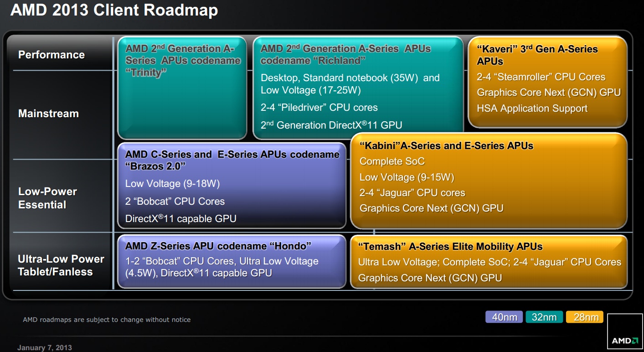Click the Performance row label
The image size is (644, 352).
click(x=52, y=55)
